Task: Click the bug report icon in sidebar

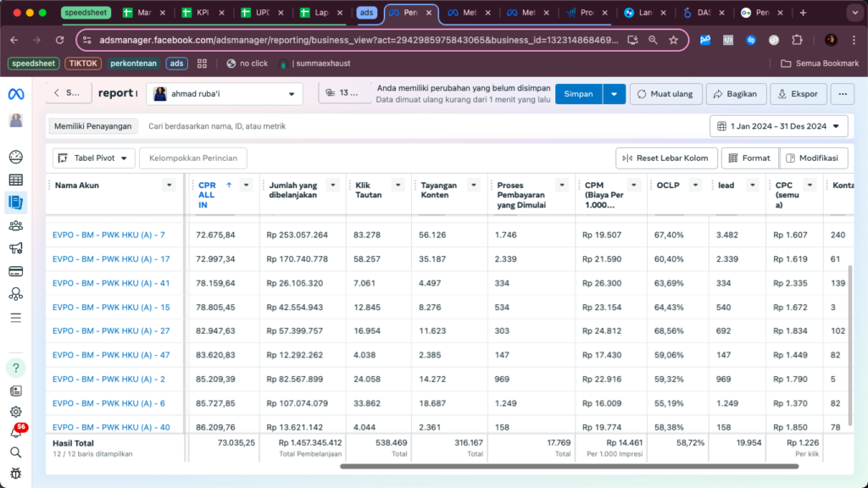Action: pos(16,473)
